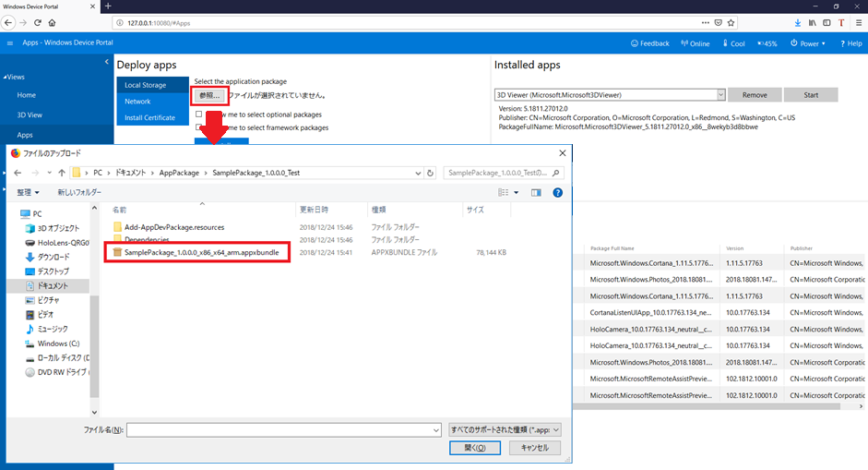Click the キャンセル cancel button
This screenshot has width=868, height=470.
coord(534,448)
